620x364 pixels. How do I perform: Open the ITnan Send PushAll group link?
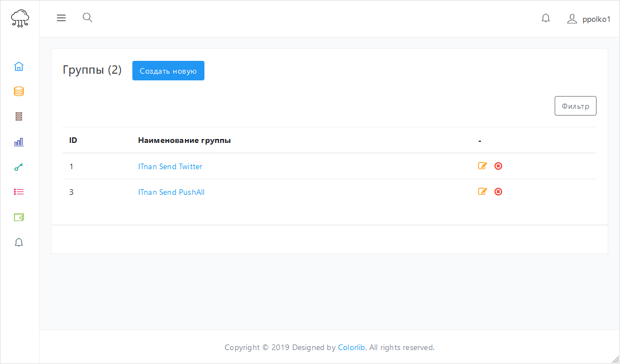tap(171, 192)
